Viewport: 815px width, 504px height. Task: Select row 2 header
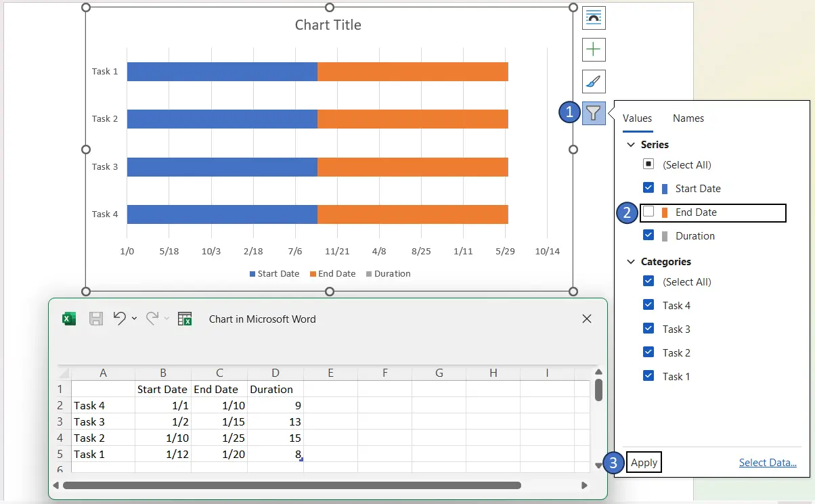60,405
